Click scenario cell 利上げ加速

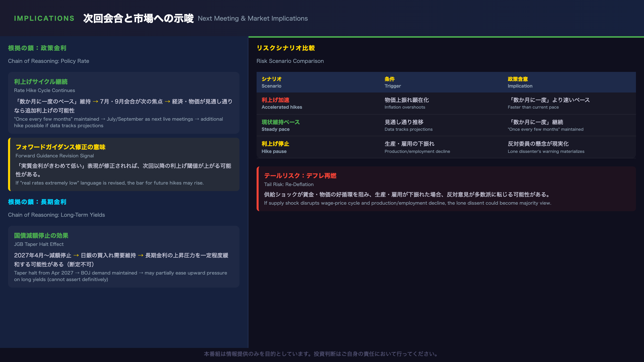click(x=275, y=100)
